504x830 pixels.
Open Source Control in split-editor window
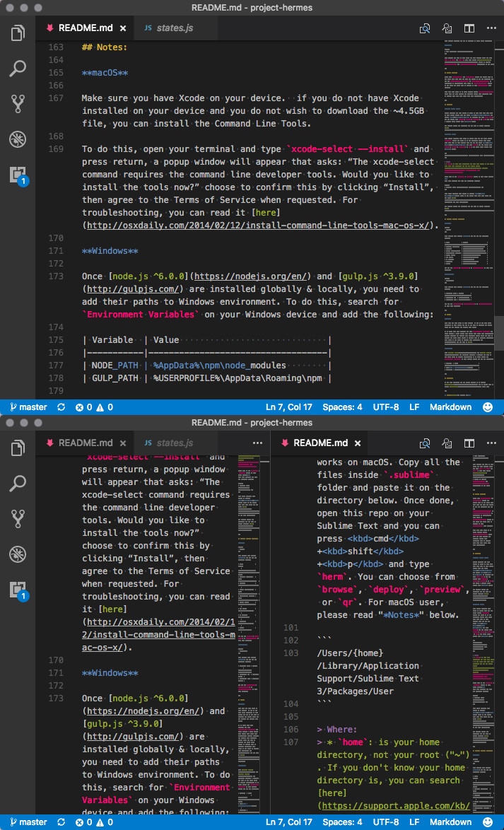click(x=18, y=519)
